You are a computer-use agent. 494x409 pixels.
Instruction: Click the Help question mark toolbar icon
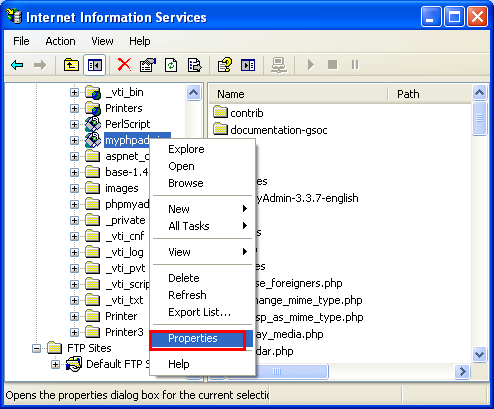coord(225,65)
